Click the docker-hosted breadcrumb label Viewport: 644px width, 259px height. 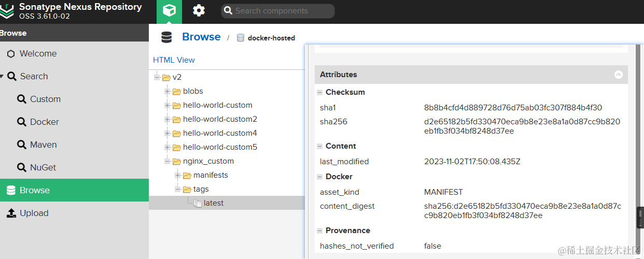(271, 38)
